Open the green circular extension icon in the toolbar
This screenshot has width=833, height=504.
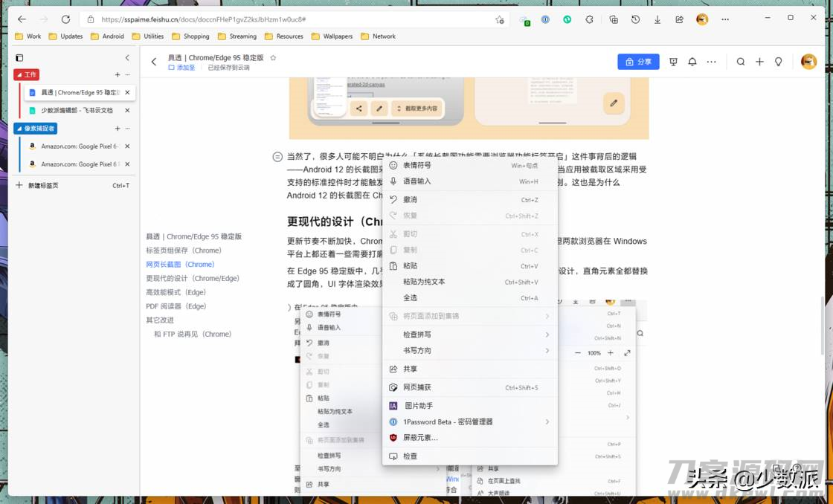(x=567, y=19)
